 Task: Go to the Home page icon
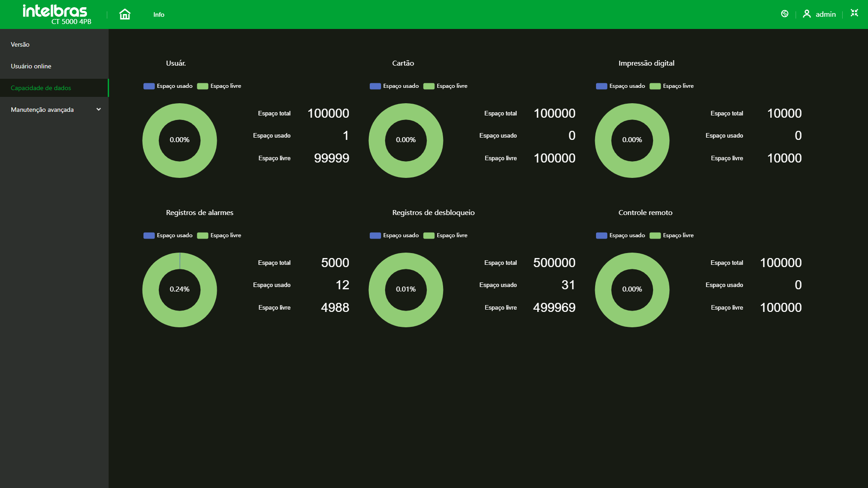coord(124,14)
